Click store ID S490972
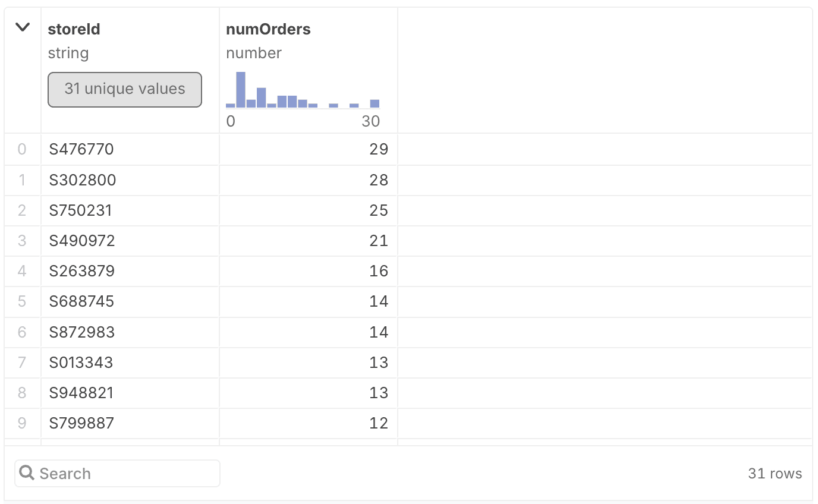The height and width of the screenshot is (504, 818). 82,241
